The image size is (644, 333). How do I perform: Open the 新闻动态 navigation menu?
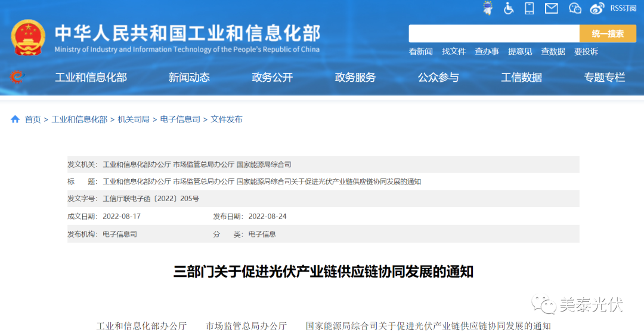[x=189, y=78]
